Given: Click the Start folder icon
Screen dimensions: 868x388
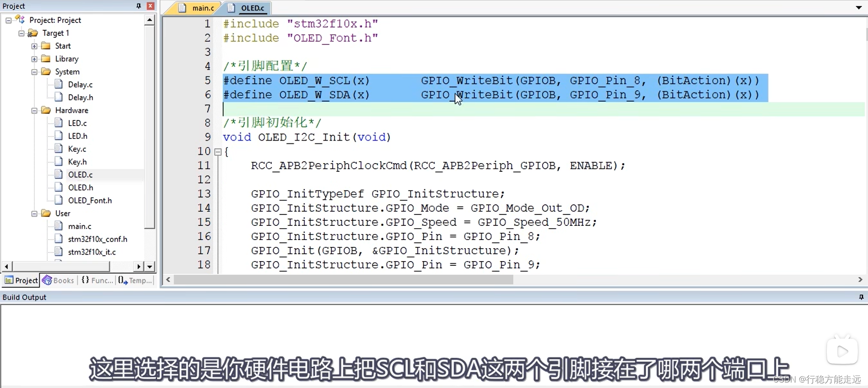Looking at the screenshot, I should (x=46, y=46).
